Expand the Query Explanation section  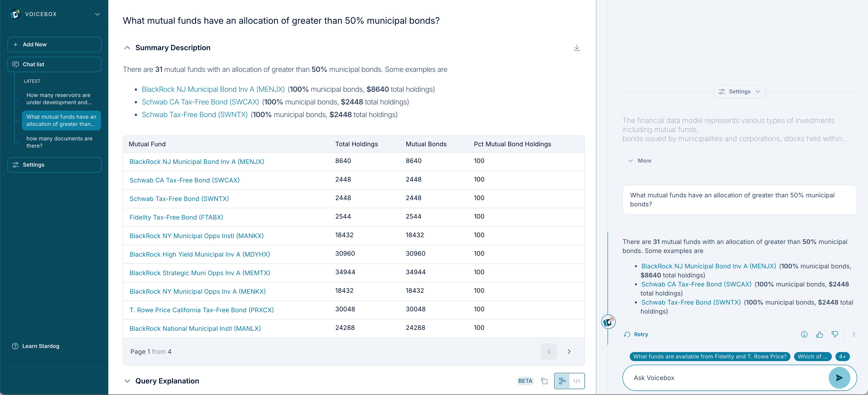click(x=127, y=381)
